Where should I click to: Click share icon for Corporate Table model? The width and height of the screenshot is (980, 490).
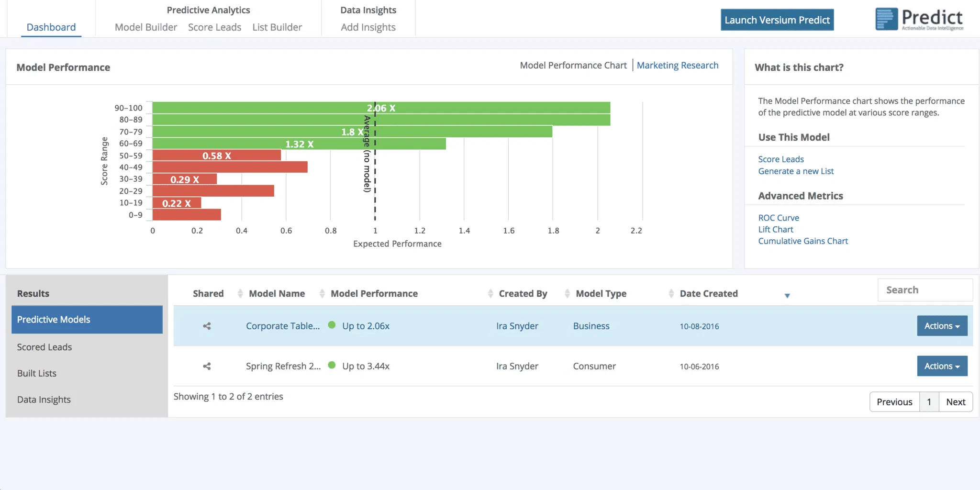pyautogui.click(x=207, y=326)
